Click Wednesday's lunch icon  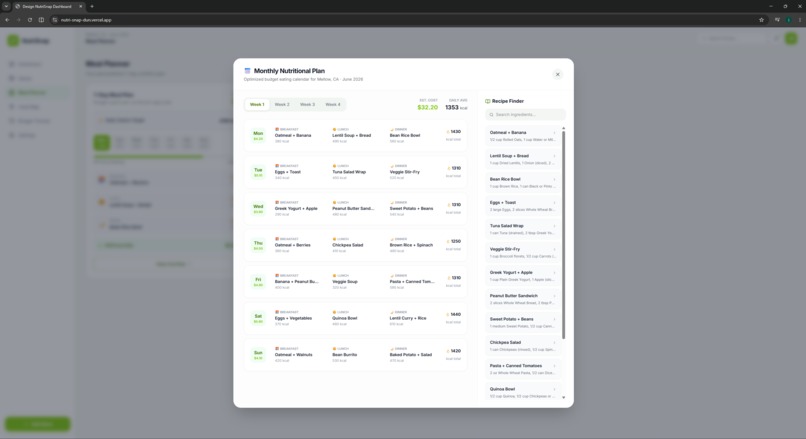[x=334, y=203]
